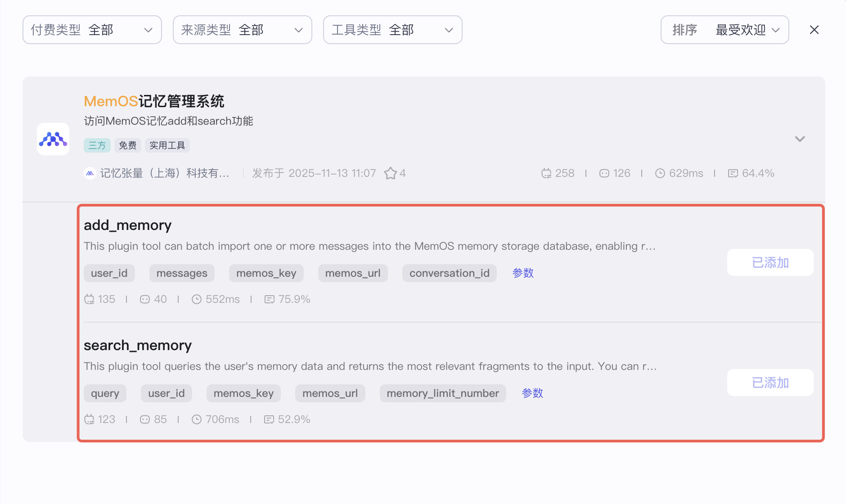
Task: Click 已添加 button for add_memory
Action: click(770, 262)
